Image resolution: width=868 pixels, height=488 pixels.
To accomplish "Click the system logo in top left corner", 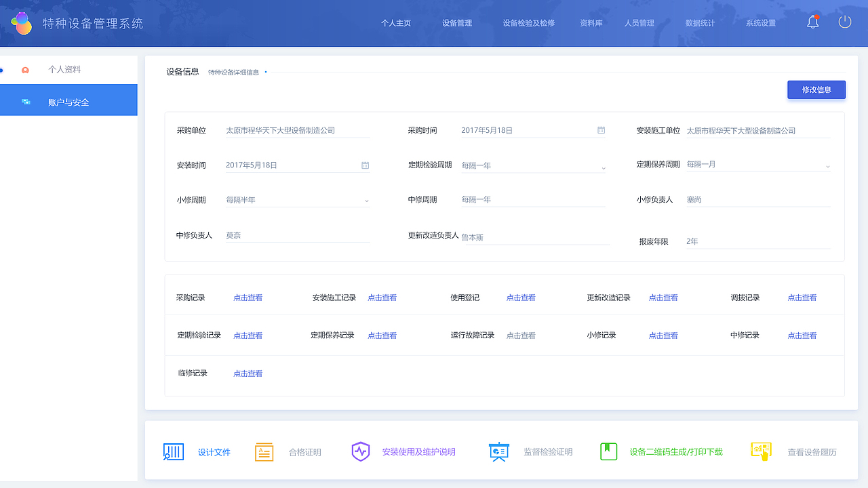I will click(x=22, y=22).
